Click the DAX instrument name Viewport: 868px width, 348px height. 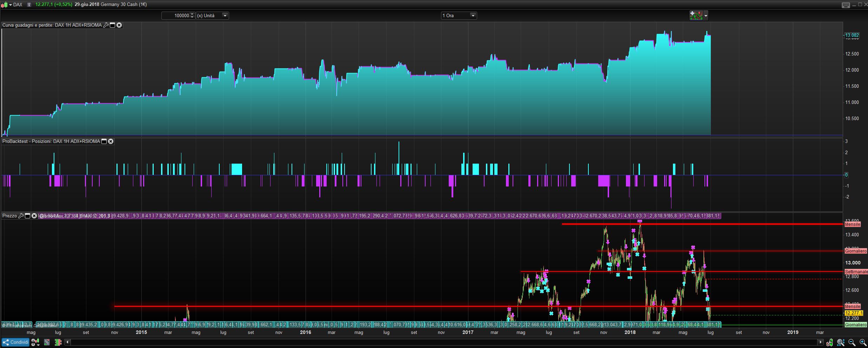tap(18, 5)
